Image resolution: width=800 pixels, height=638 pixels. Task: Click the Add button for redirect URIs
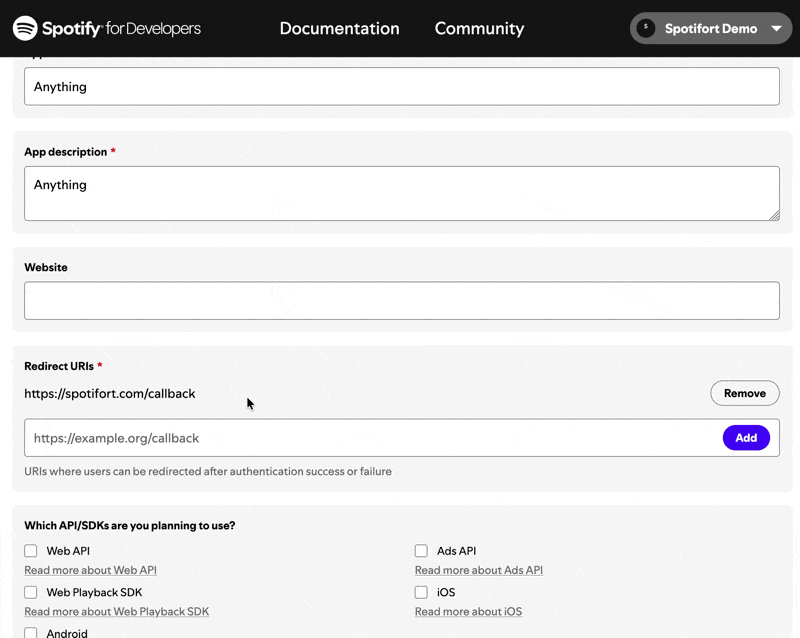746,438
